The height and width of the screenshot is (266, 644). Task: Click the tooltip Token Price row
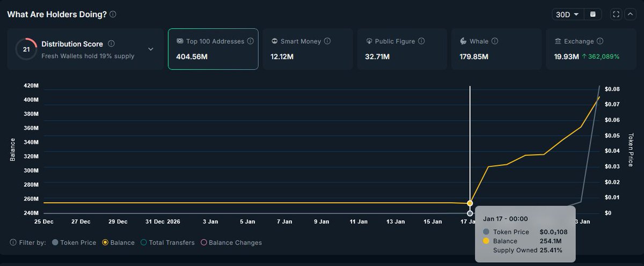click(x=525, y=232)
